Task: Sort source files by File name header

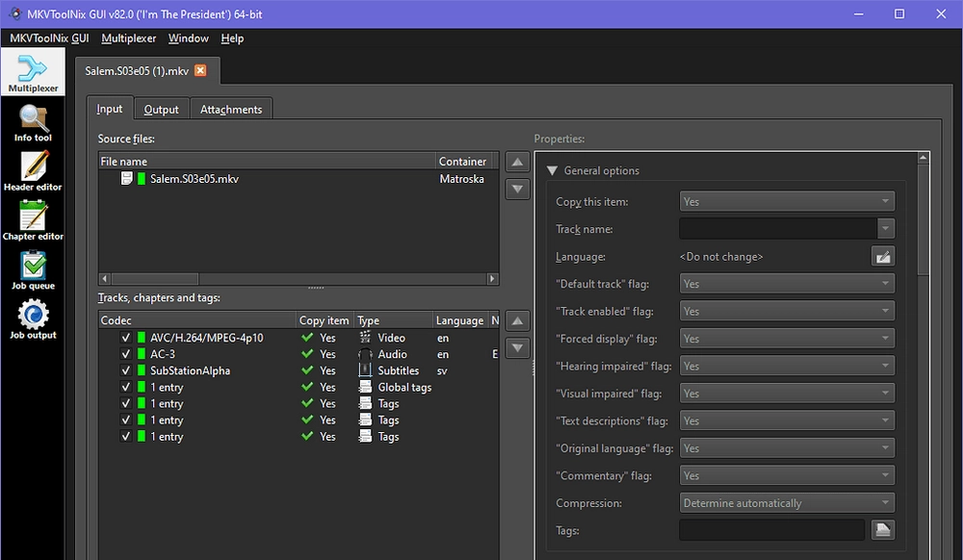Action: point(267,162)
